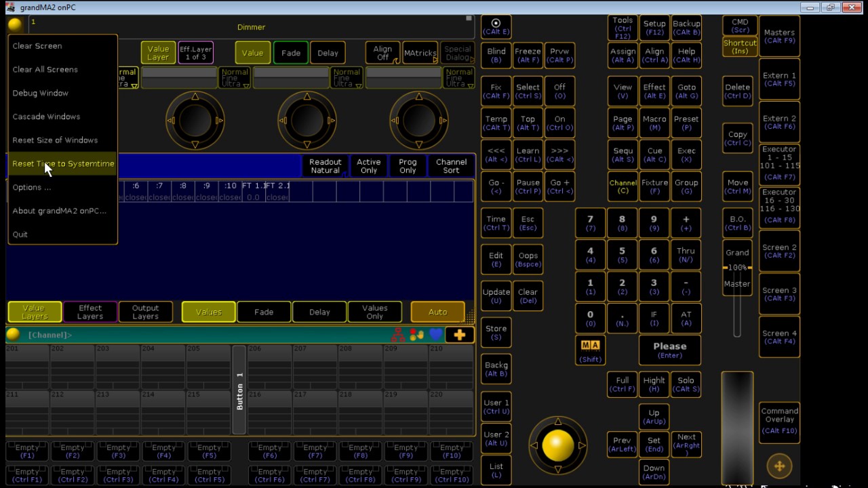Open Normal/Fine/Ultra selector partly hidden behind the menu
Image resolution: width=868 pixels, height=488 pixels.
coord(127,77)
